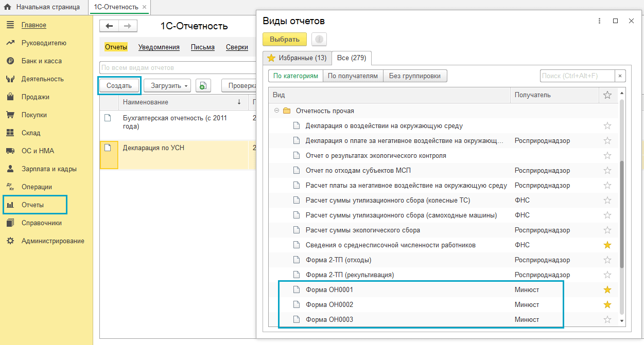Unfavorite Форма ОН0001 star
The width and height of the screenshot is (644, 345).
pyautogui.click(x=607, y=290)
